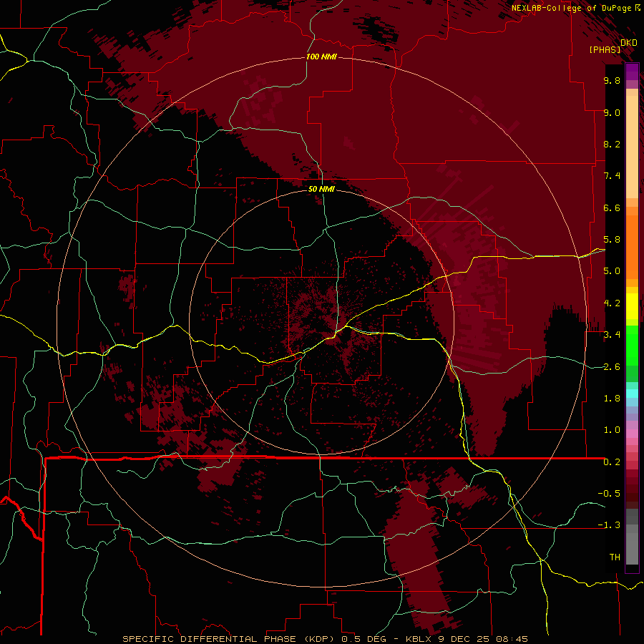Click the 1.0 scale value
The width and height of the screenshot is (644, 644).
(612, 430)
